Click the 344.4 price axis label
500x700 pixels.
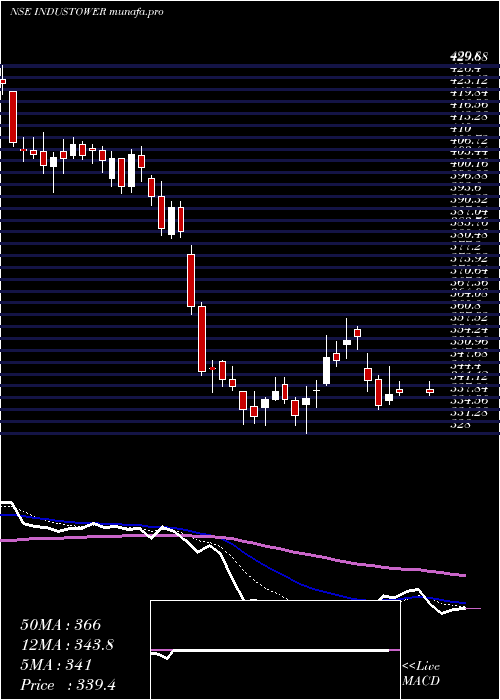click(465, 365)
